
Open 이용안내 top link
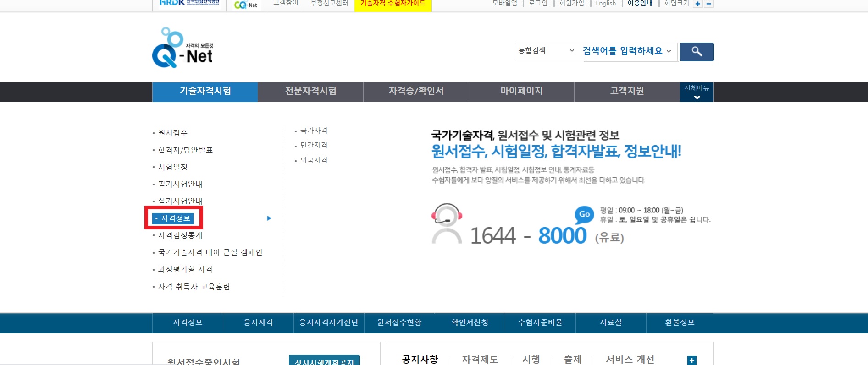click(x=640, y=3)
